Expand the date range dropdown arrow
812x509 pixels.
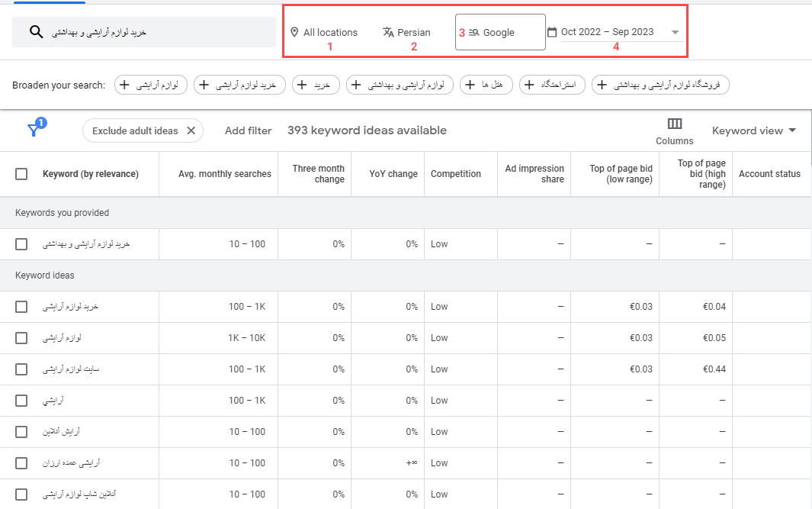pyautogui.click(x=675, y=33)
